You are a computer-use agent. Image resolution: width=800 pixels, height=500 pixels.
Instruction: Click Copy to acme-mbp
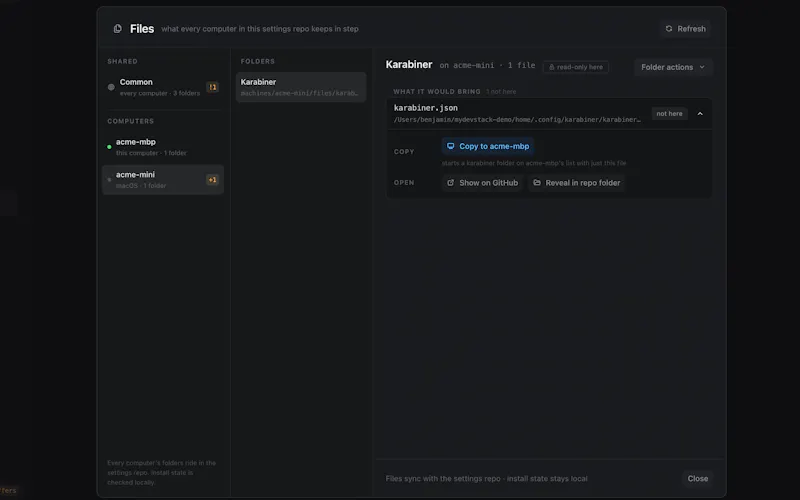488,146
